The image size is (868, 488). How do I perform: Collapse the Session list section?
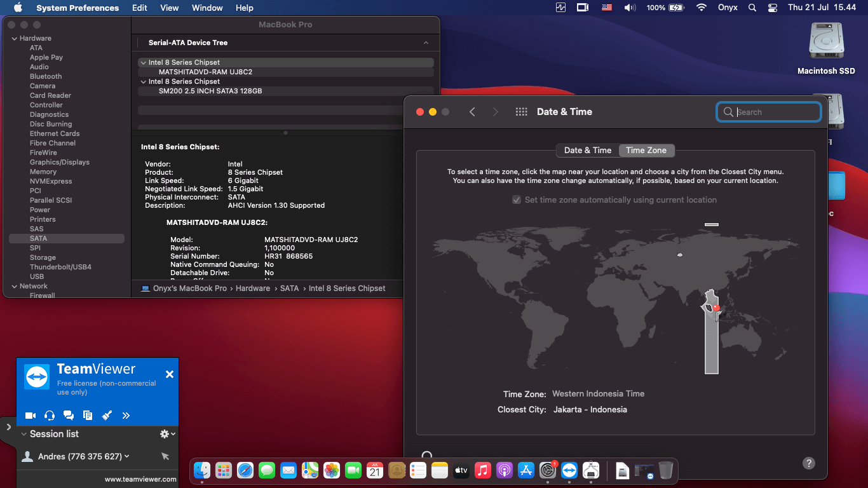24,434
